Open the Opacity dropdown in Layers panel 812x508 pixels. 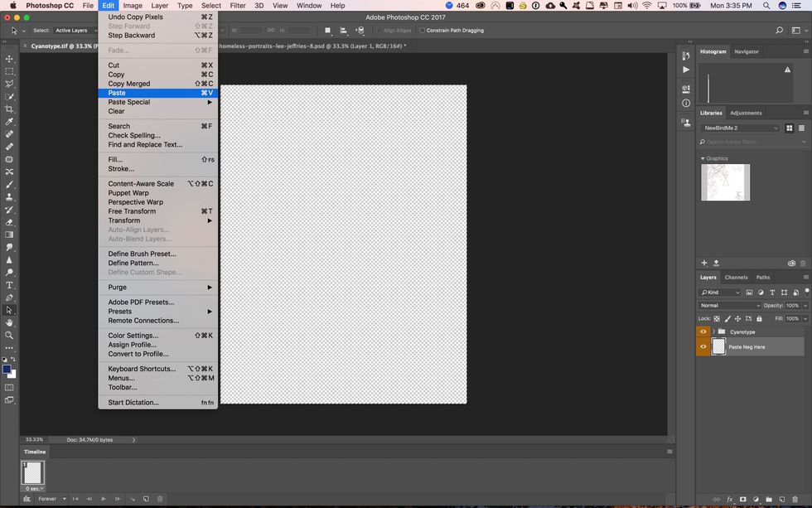tap(804, 306)
